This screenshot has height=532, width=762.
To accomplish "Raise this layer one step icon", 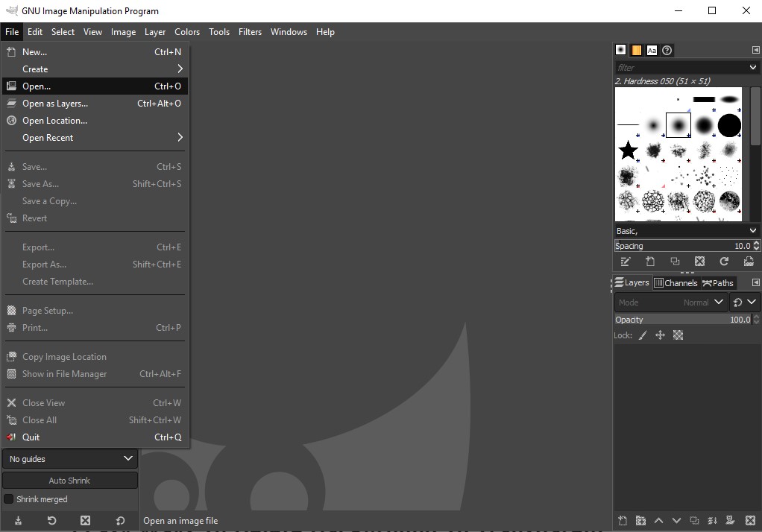I will point(658,520).
